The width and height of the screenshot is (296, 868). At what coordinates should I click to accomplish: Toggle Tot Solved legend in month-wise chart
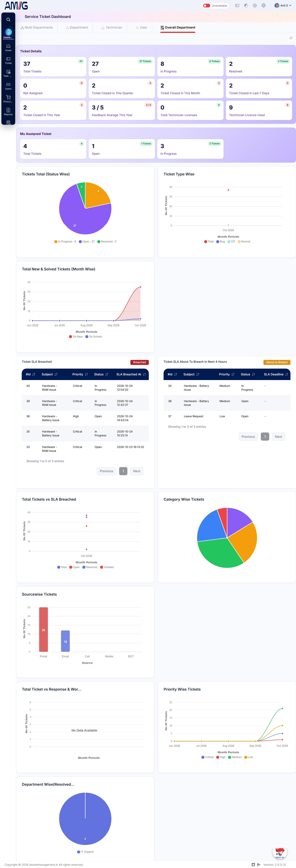click(x=94, y=337)
